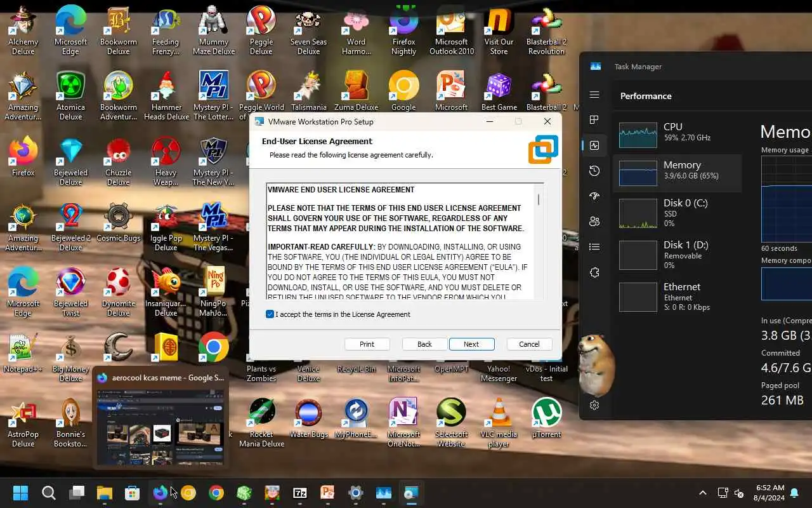Open File Explorer from taskbar
The height and width of the screenshot is (508, 812).
pyautogui.click(x=105, y=493)
